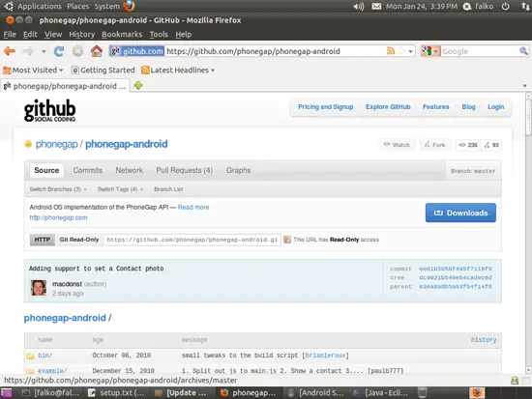Open the mail envelope icon in the top panel

pos(376,6)
